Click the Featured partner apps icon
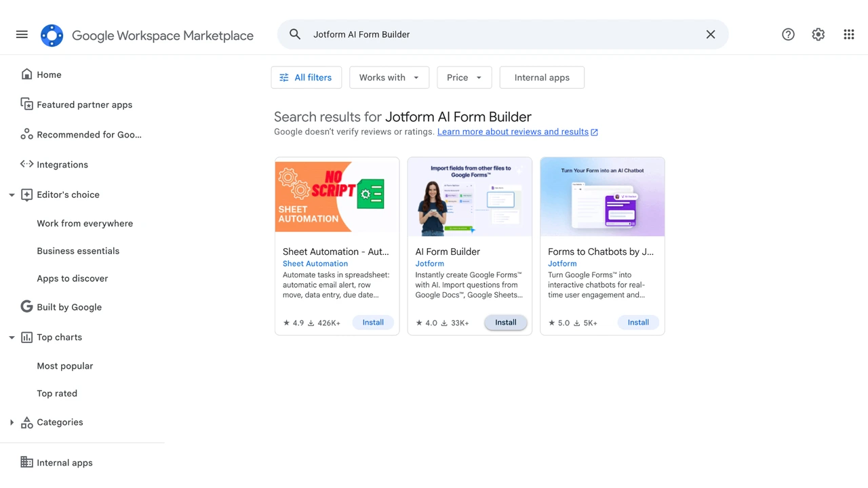This screenshot has width=868, height=488. tap(26, 104)
